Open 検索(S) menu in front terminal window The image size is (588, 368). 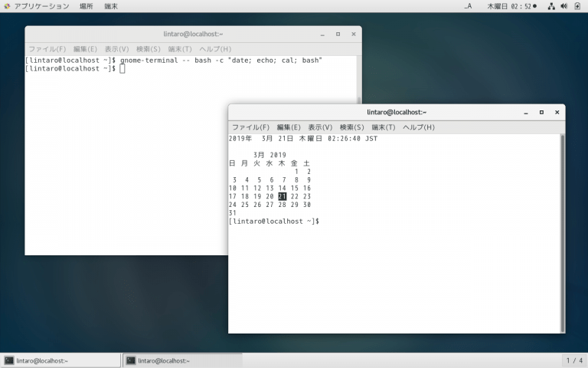pyautogui.click(x=351, y=127)
